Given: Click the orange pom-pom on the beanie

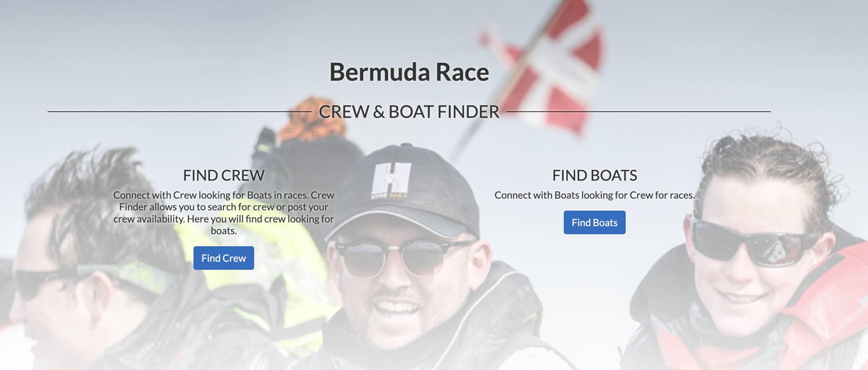Looking at the screenshot, I should coord(312,119).
